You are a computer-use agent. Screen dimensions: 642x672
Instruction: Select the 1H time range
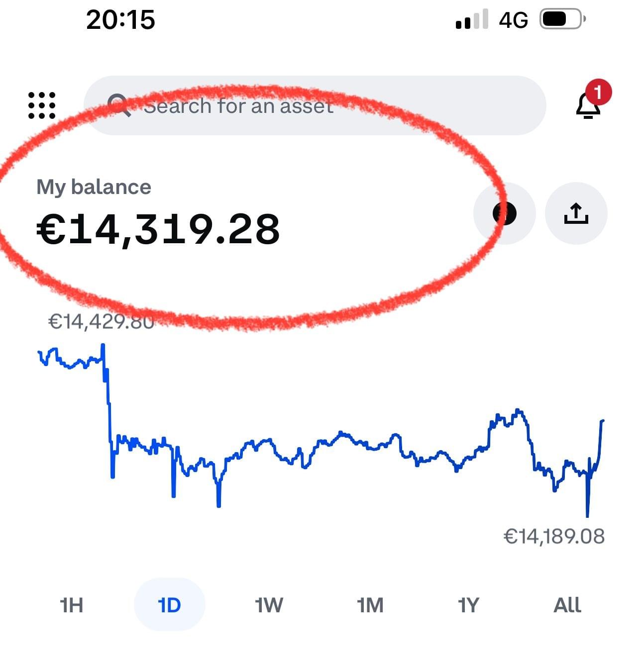point(71,605)
